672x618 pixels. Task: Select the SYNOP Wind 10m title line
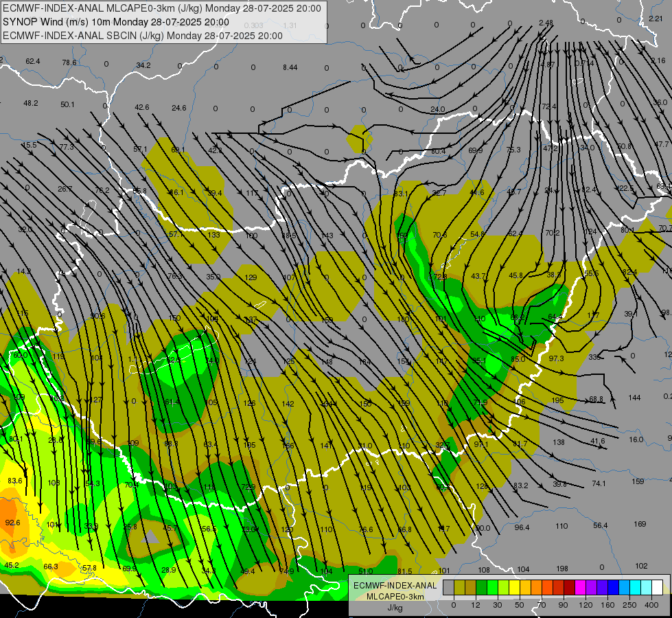[116, 22]
